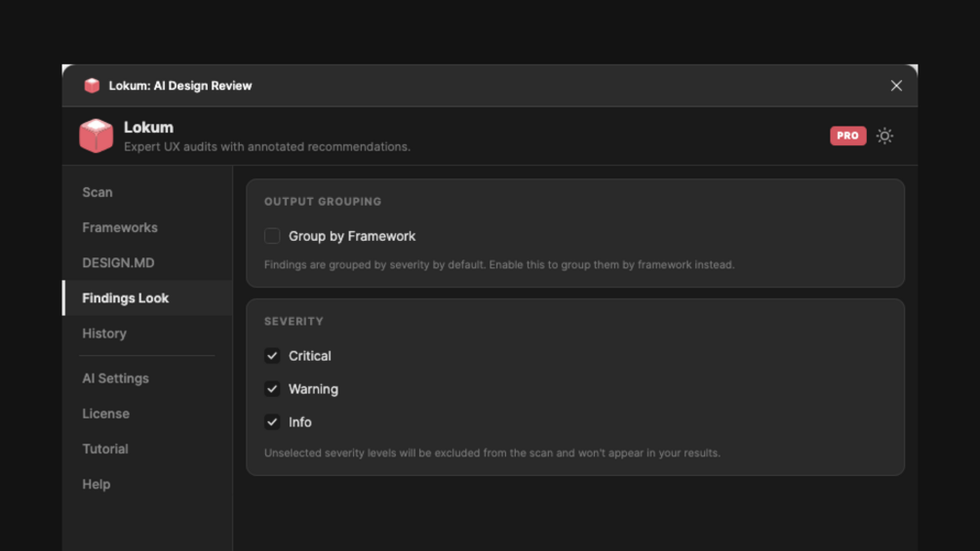Uncheck the Info severity checkbox
This screenshot has width=980, height=551.
[272, 422]
